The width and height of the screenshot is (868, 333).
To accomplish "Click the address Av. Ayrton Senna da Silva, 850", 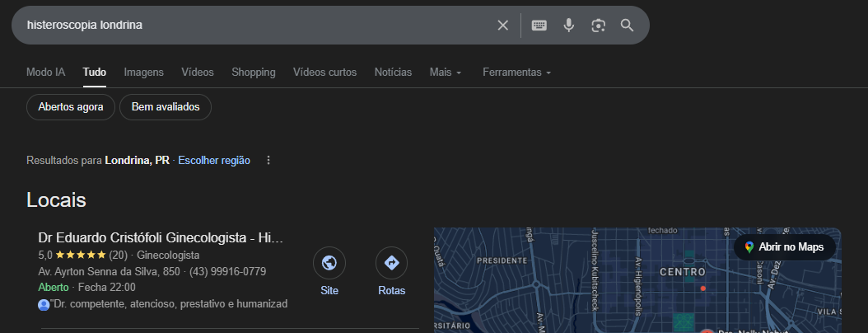I will pos(109,271).
